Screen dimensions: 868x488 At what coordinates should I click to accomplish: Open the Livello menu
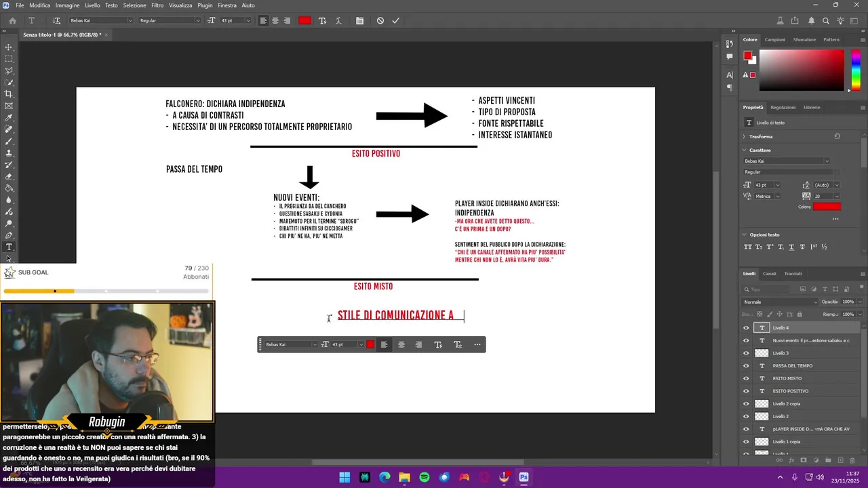92,5
